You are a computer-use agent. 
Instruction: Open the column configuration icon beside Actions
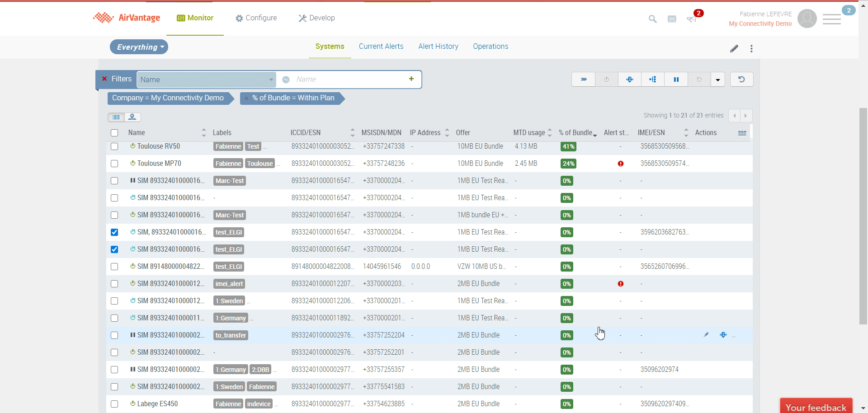[742, 133]
